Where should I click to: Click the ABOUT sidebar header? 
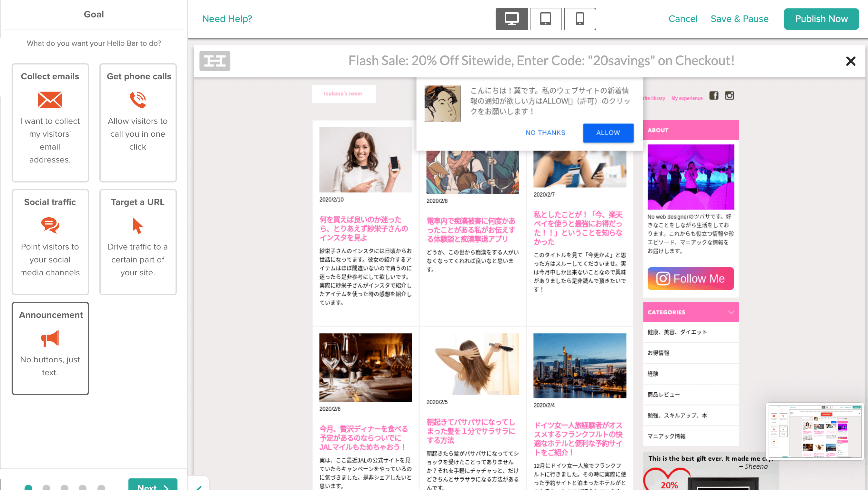click(x=691, y=130)
